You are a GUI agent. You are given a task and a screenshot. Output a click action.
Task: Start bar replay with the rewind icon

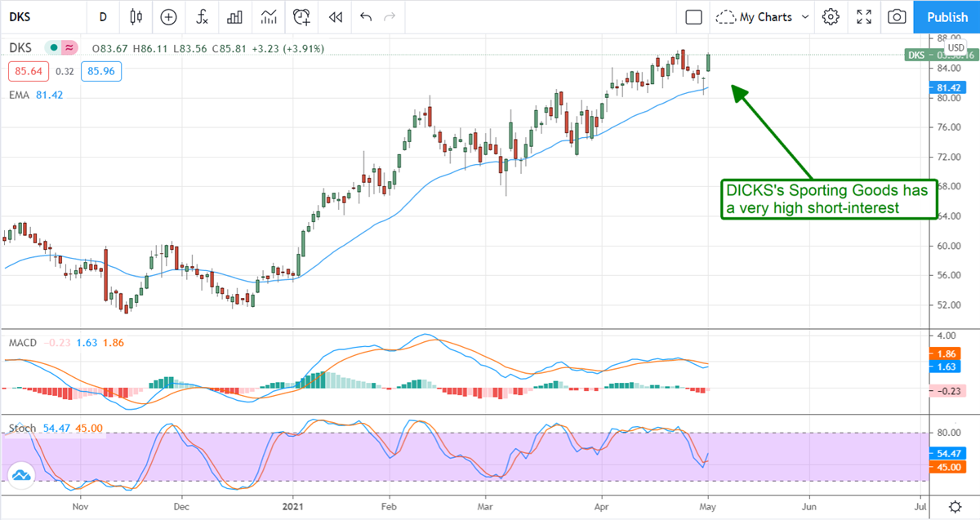(x=335, y=16)
